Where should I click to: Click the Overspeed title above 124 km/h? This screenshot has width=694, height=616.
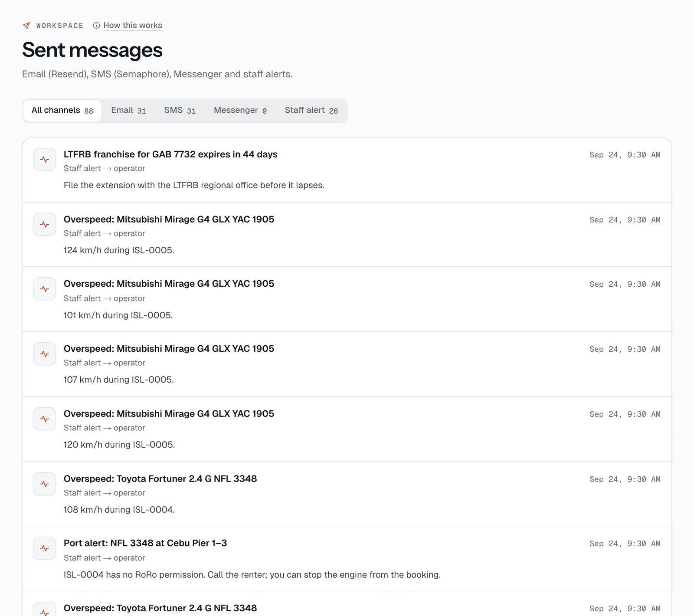point(169,220)
